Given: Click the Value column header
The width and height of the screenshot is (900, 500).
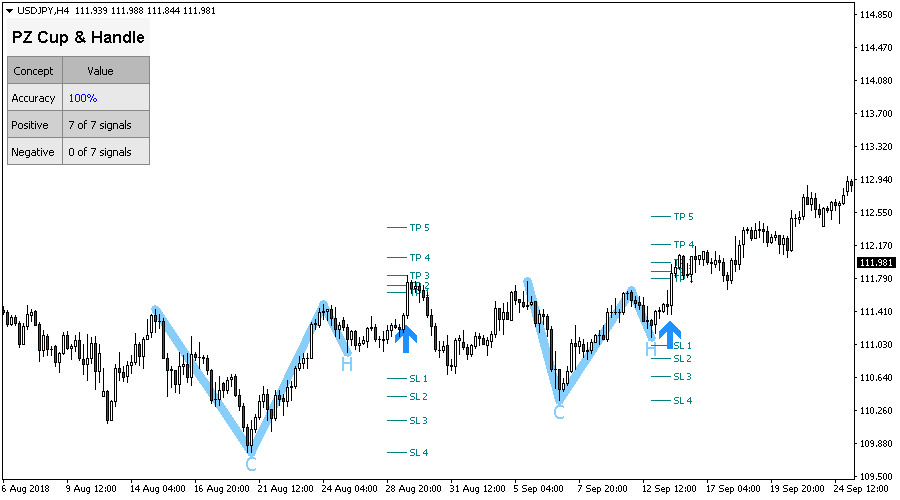Looking at the screenshot, I should (100, 71).
